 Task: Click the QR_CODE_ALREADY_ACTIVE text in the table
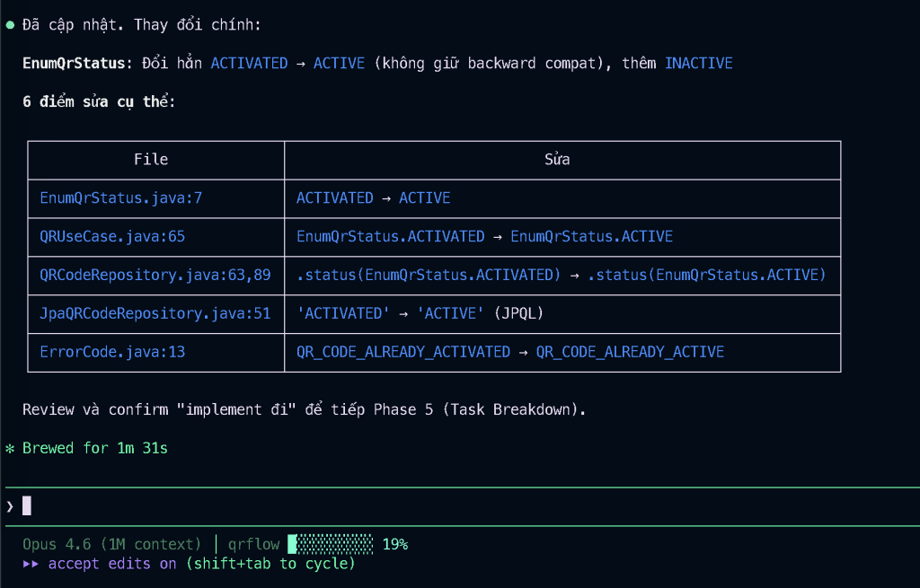point(630,352)
